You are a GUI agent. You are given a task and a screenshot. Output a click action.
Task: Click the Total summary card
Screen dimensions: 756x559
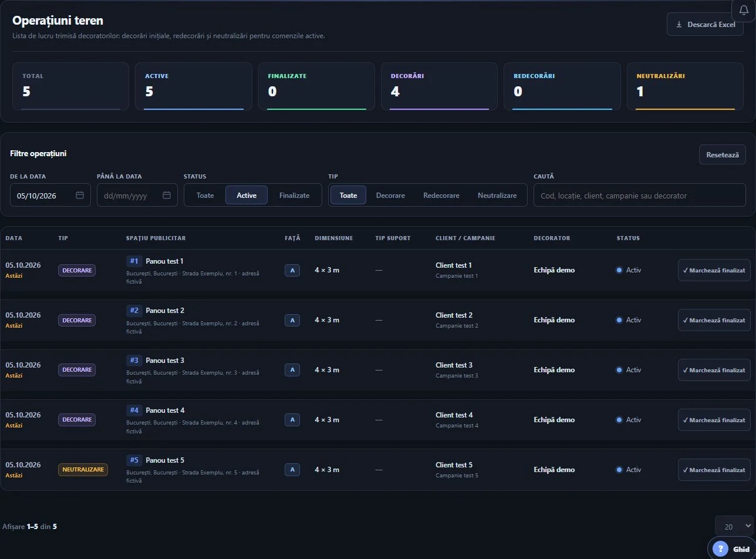pyautogui.click(x=70, y=86)
